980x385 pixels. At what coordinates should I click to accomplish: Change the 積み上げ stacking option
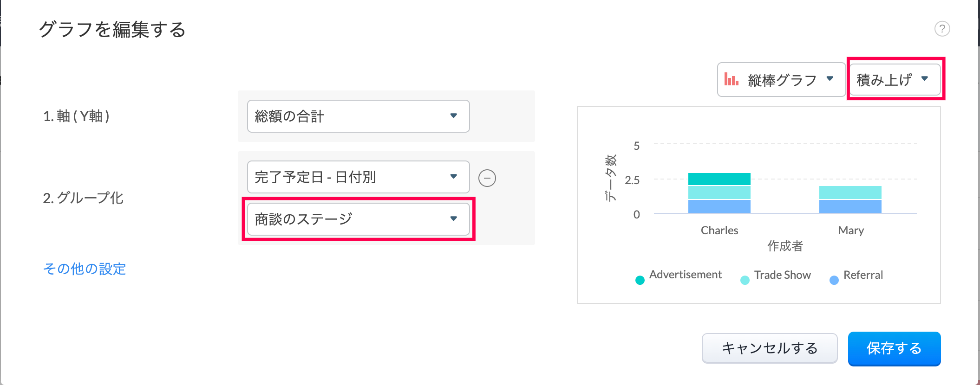point(894,79)
